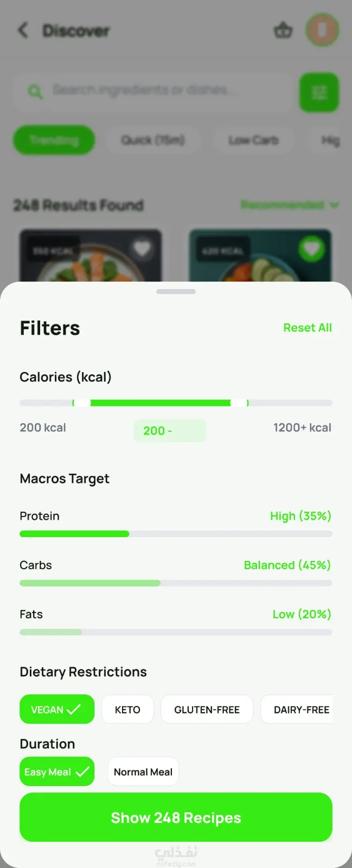Switch to the Quick (15m) tab

[x=153, y=140]
